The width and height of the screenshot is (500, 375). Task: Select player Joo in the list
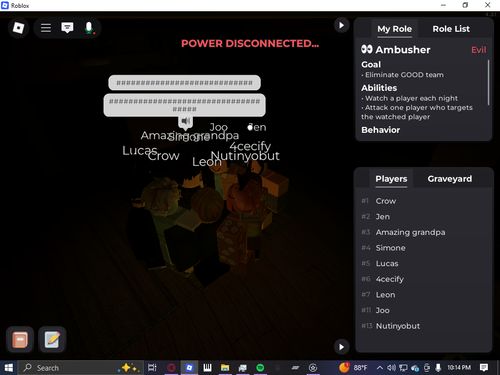point(423,310)
